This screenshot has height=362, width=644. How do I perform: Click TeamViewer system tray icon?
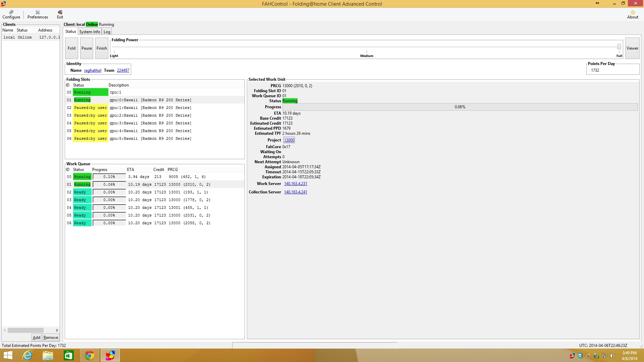click(580, 356)
